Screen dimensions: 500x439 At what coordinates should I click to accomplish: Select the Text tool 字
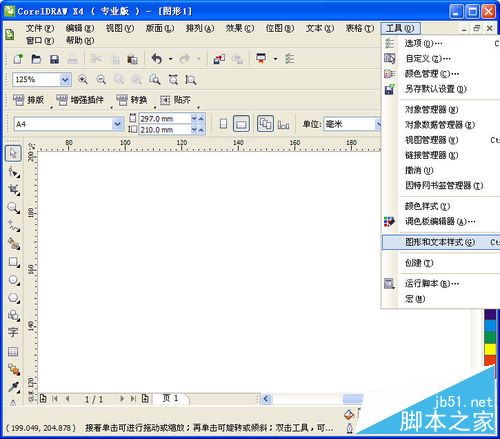[x=13, y=332]
